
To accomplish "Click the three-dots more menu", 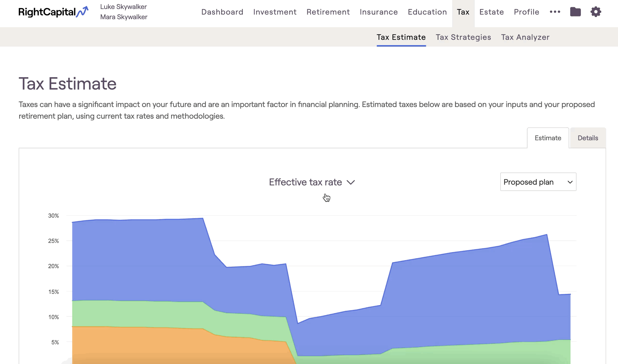I will [x=555, y=12].
